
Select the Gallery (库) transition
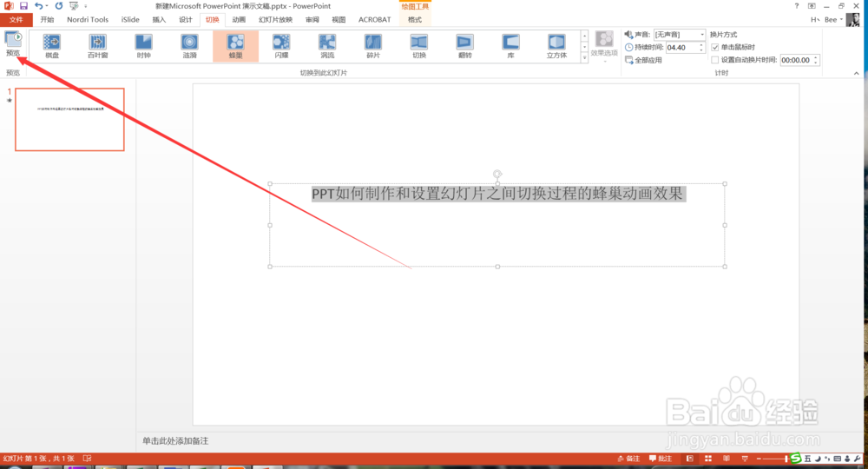510,46
